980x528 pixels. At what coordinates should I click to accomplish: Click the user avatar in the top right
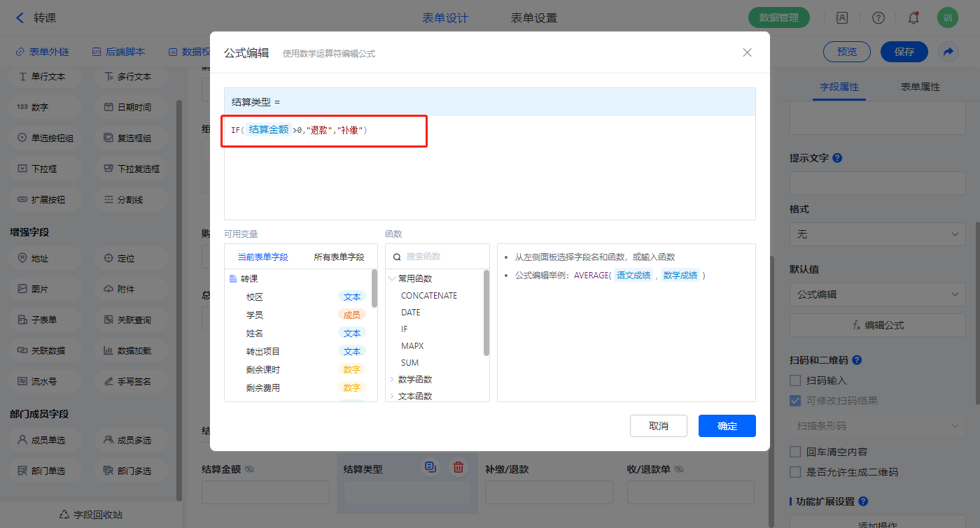(947, 18)
